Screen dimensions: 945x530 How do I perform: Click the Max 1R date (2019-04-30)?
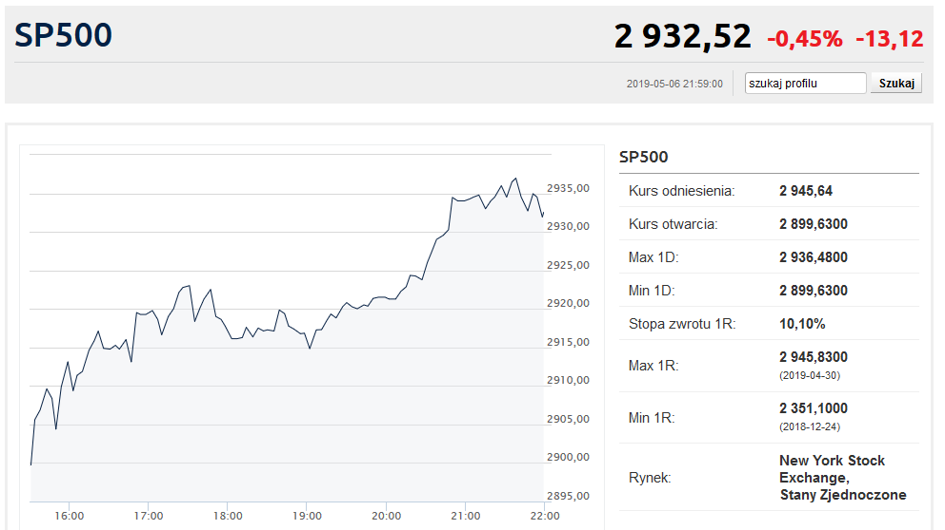[x=809, y=376]
